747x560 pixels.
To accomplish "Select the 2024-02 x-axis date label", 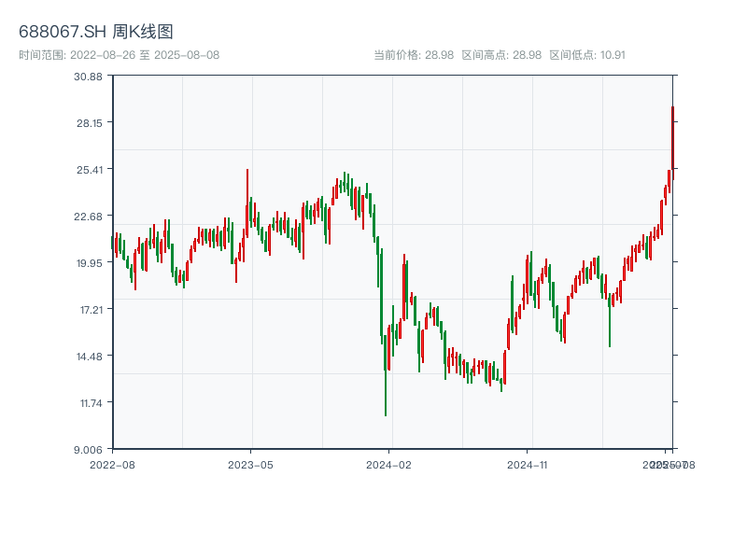I will pos(389,464).
